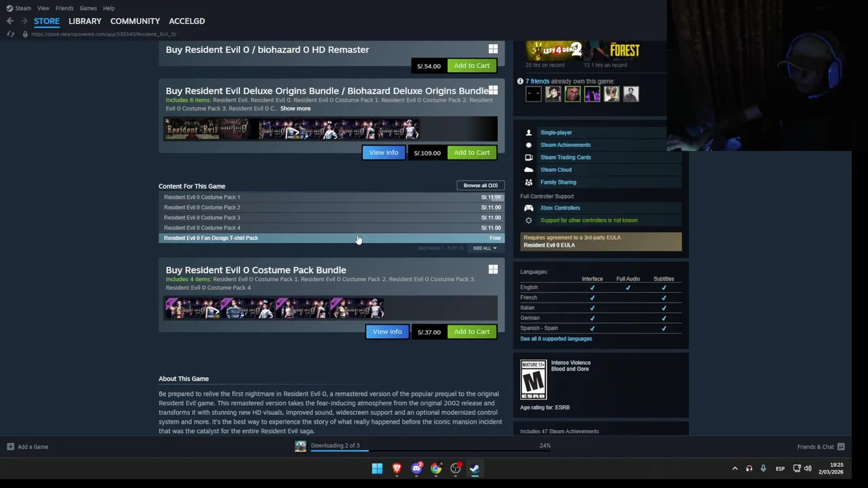The height and width of the screenshot is (488, 868).
Task: Open the Single-player category link
Action: pyautogui.click(x=556, y=133)
